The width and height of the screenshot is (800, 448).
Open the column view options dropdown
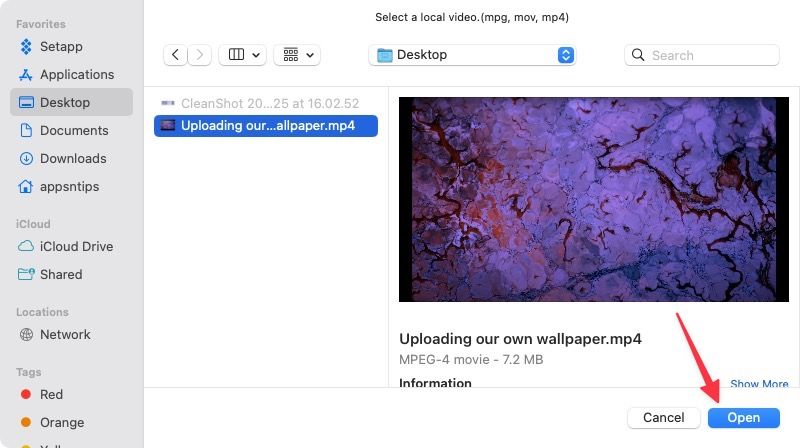(243, 55)
